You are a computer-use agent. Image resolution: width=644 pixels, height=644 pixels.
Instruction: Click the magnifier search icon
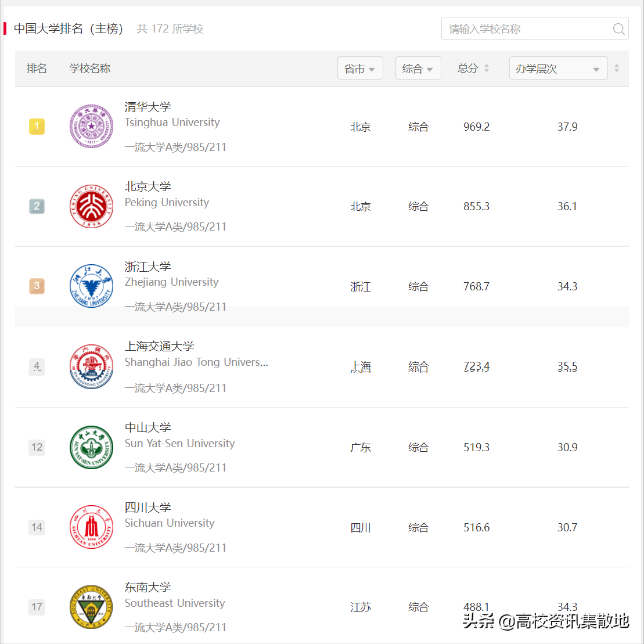[x=618, y=28]
